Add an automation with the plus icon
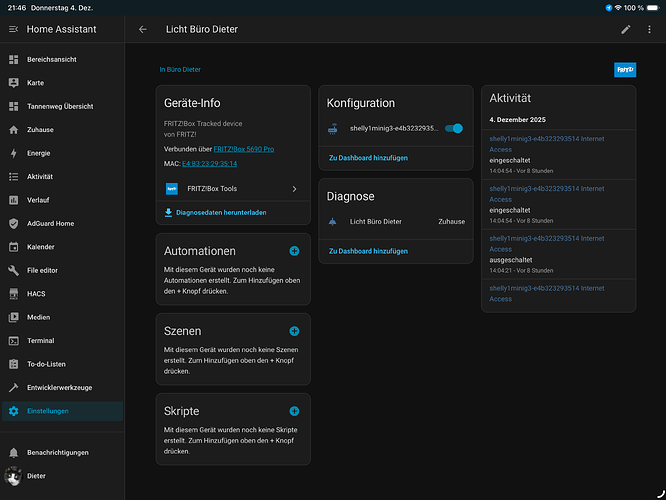Image resolution: width=666 pixels, height=500 pixels. point(294,251)
